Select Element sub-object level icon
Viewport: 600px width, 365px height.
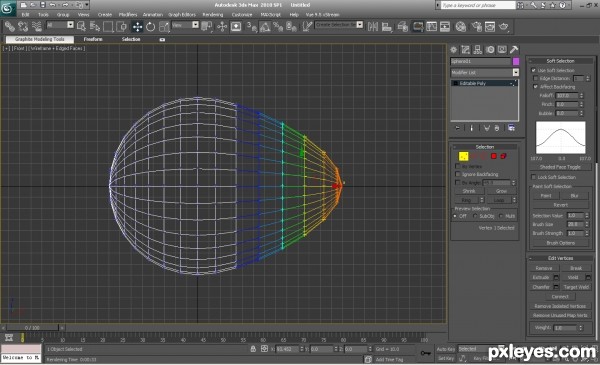pyautogui.click(x=504, y=156)
